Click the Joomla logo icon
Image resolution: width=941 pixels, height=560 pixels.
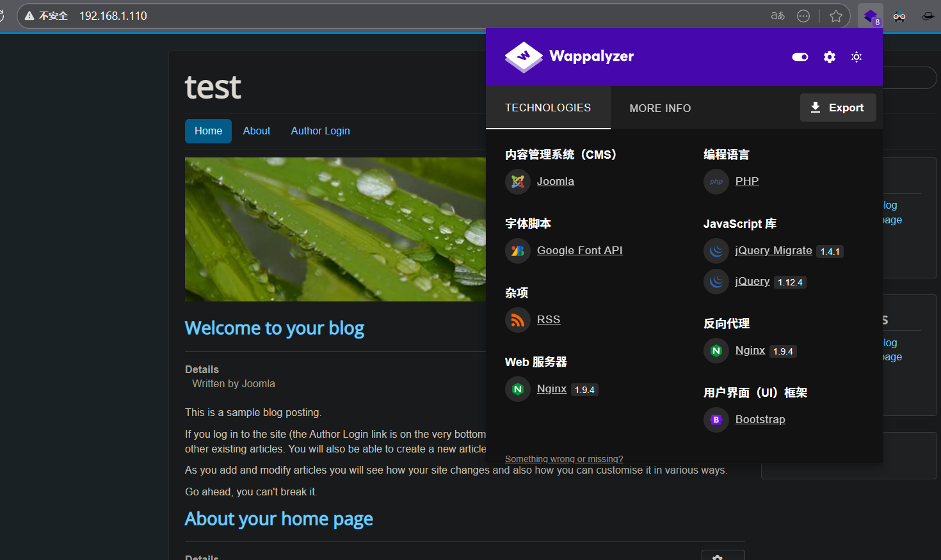coord(517,182)
